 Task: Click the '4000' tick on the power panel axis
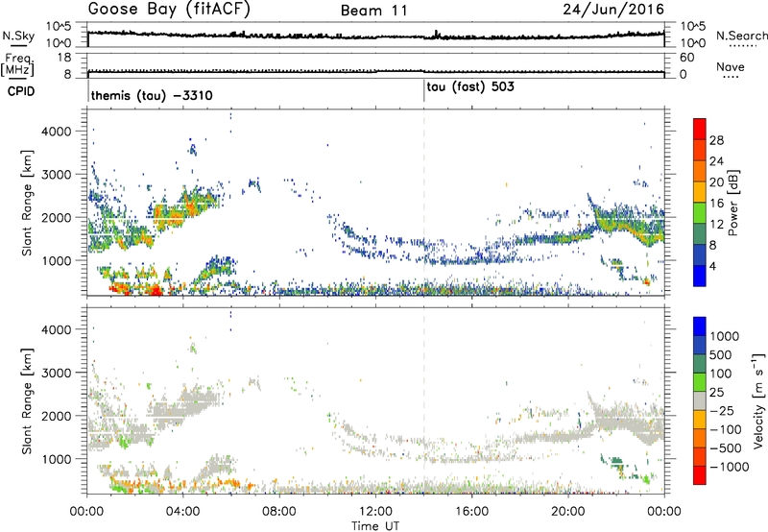(x=57, y=132)
